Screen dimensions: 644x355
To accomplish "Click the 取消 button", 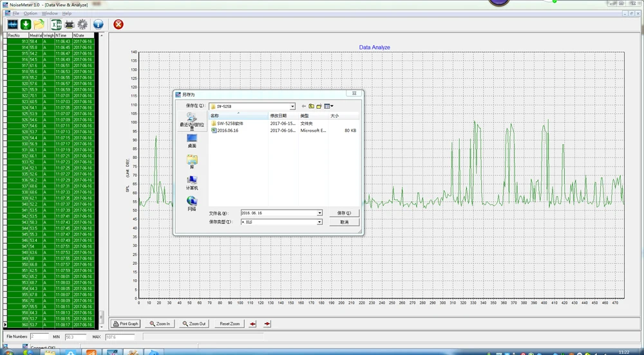I will (344, 222).
